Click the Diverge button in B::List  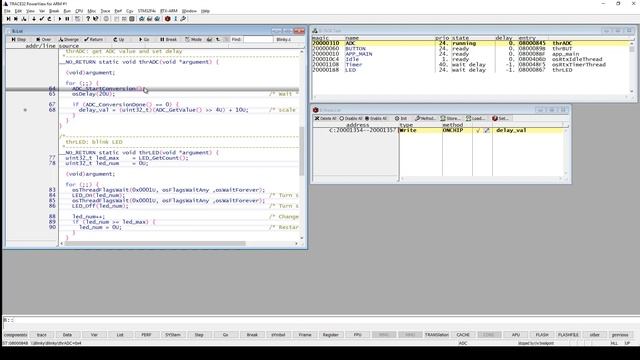click(x=69, y=40)
